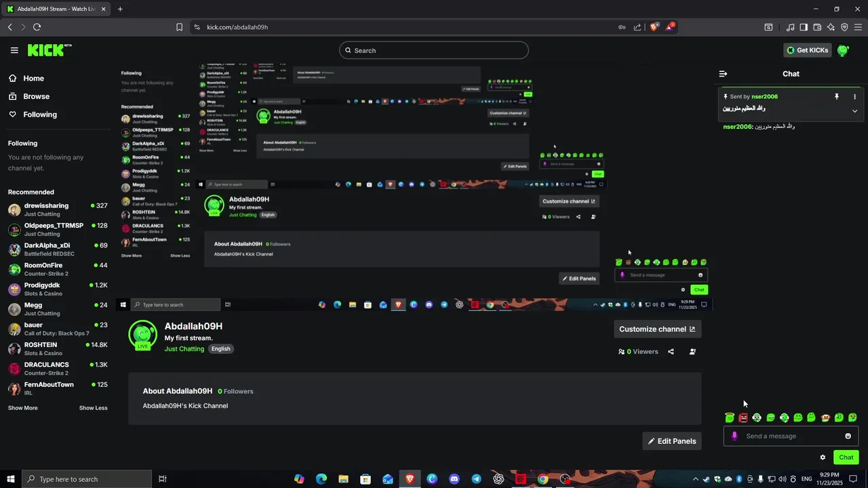Open Telegram from taskbar

coord(476,479)
